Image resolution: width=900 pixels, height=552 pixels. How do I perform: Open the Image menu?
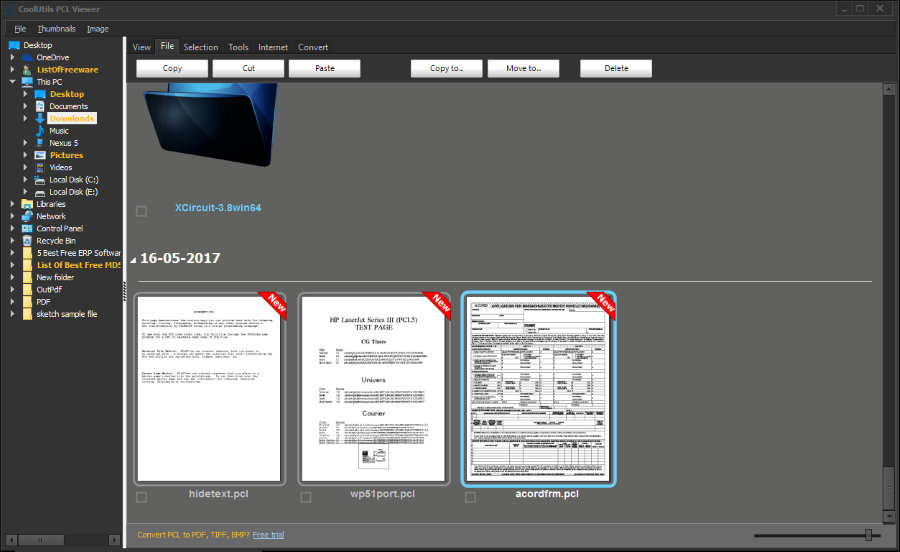98,29
